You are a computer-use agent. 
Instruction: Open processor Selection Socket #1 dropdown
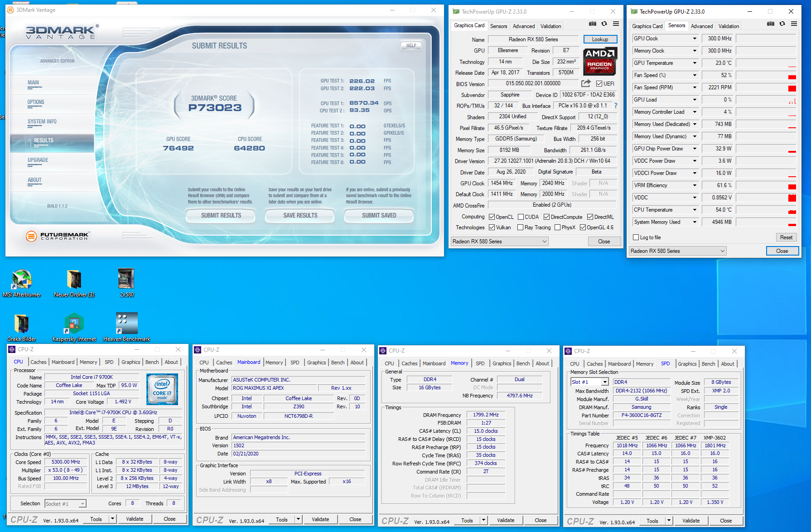pyautogui.click(x=65, y=504)
